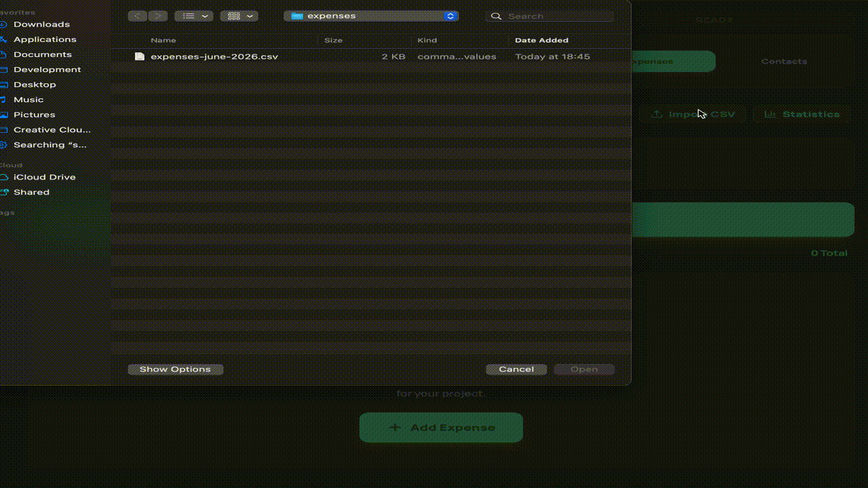Open Documents in the sidebar

pos(42,54)
